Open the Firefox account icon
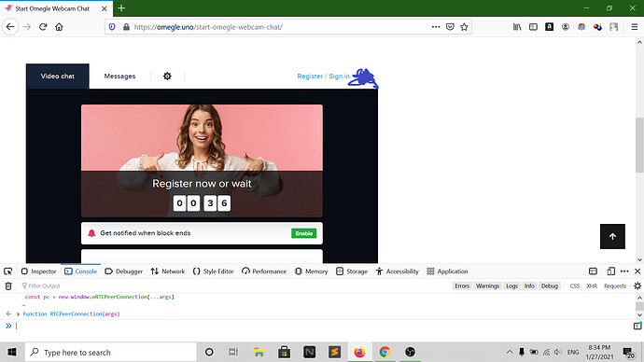This screenshot has height=362, width=644. pos(566,27)
